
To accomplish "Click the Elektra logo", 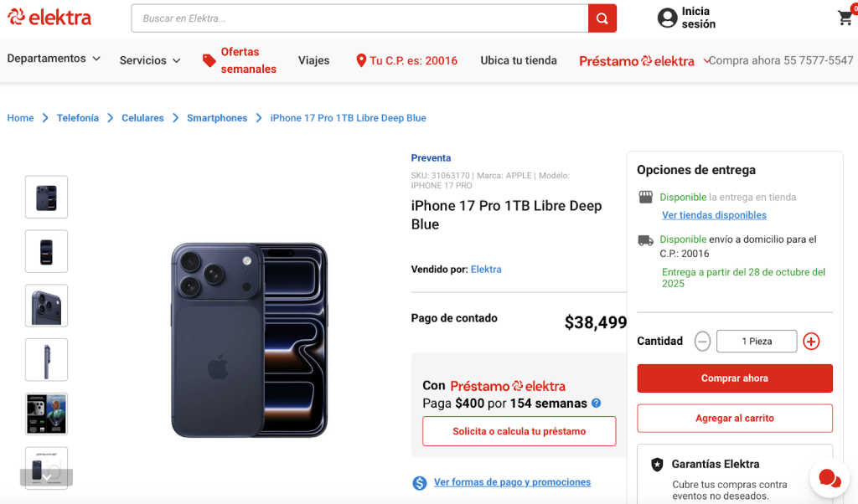I will 49,18.
